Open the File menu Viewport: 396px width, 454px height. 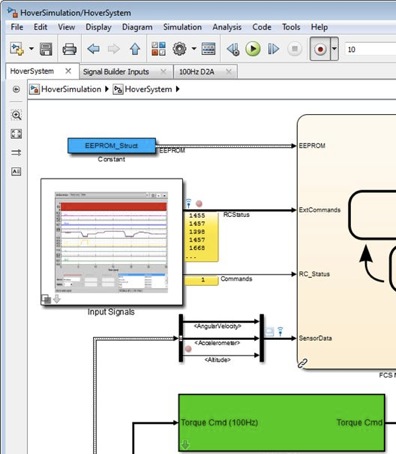pyautogui.click(x=17, y=27)
